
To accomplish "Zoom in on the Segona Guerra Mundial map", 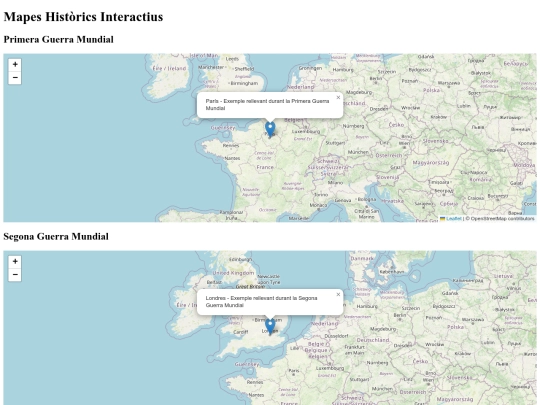I will [x=15, y=262].
